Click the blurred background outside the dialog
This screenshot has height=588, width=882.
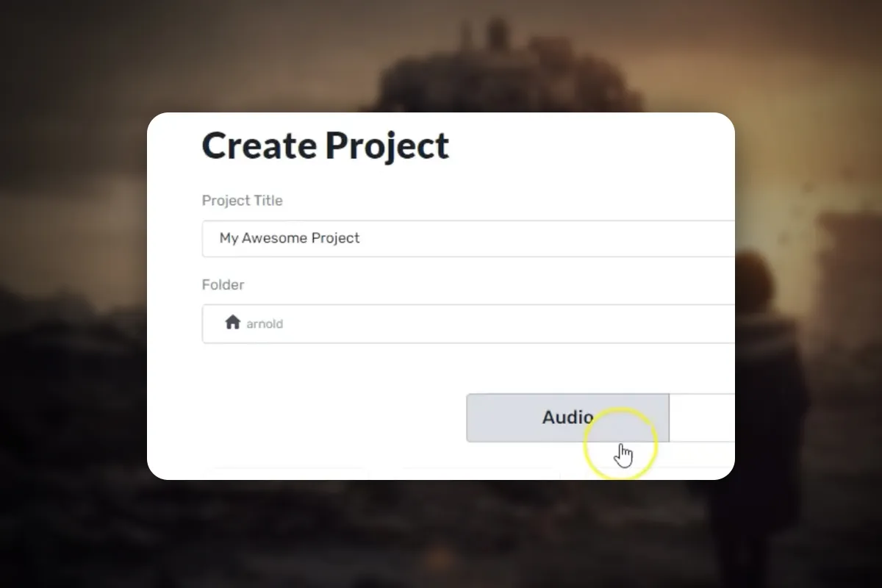(73, 294)
